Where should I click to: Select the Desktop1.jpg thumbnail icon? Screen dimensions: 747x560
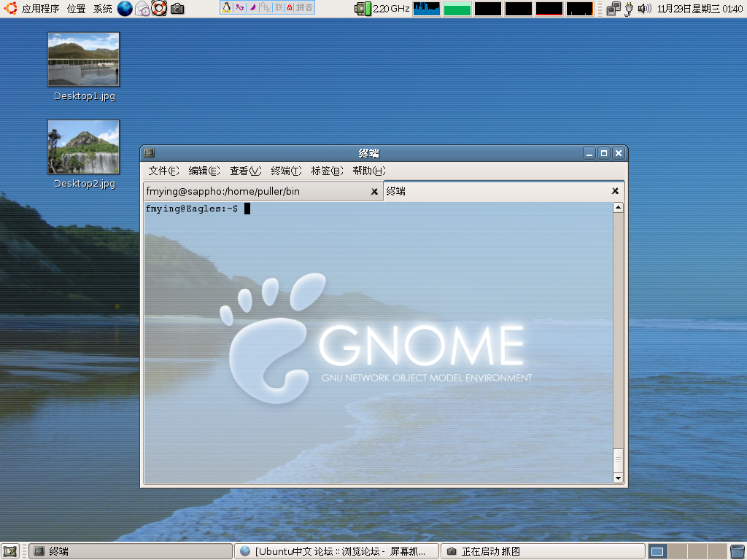click(x=83, y=60)
